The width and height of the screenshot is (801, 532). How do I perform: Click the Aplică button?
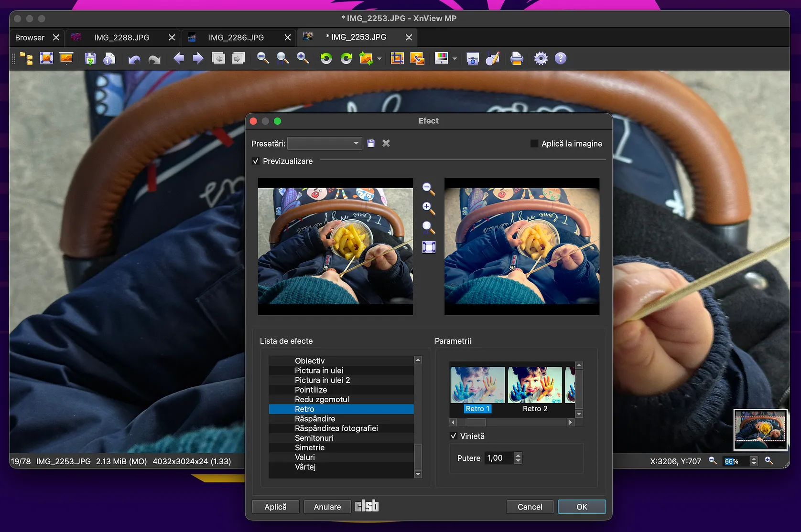tap(275, 507)
